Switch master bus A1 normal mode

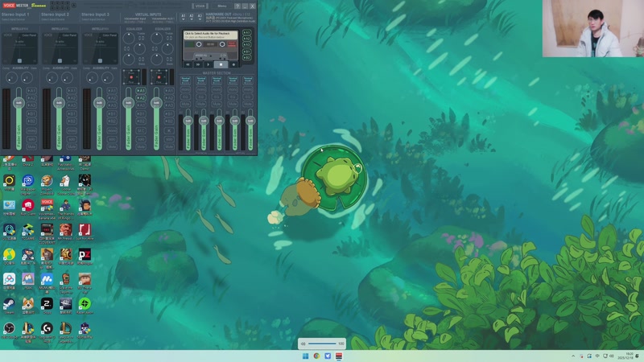click(x=186, y=80)
